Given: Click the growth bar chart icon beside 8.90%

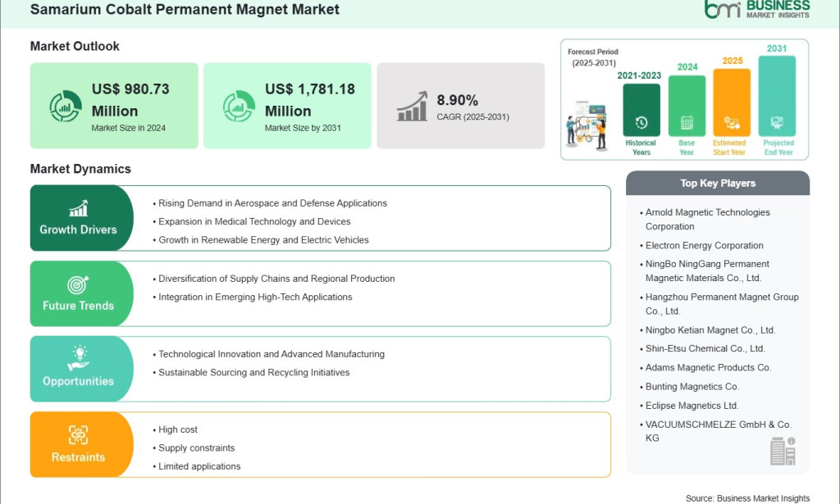Looking at the screenshot, I should tap(412, 106).
